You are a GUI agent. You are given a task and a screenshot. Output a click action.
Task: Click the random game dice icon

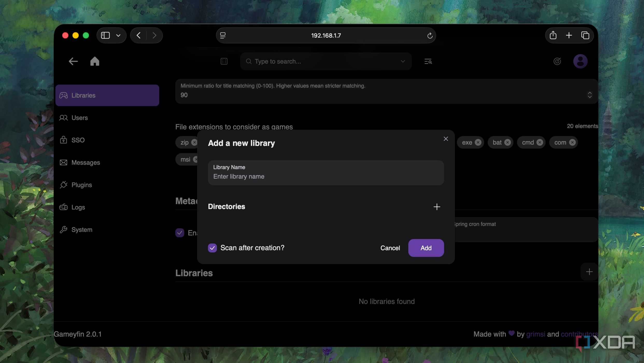[x=224, y=61]
